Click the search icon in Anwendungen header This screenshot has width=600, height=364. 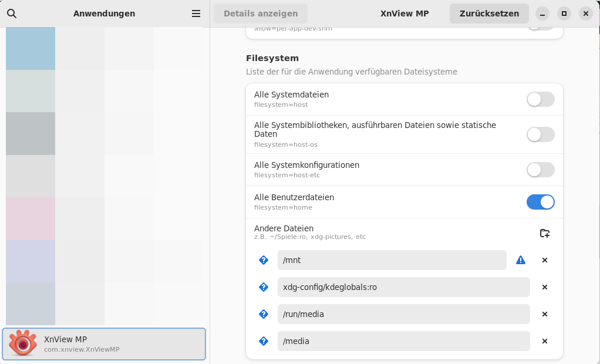(12, 14)
